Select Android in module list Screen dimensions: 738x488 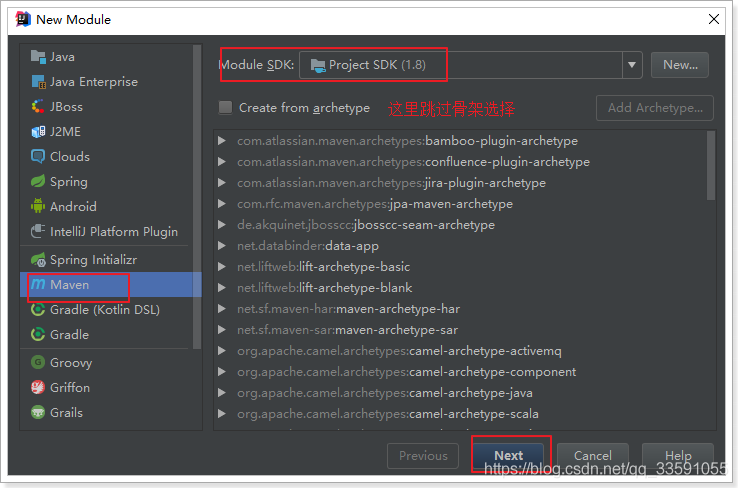[x=106, y=206]
